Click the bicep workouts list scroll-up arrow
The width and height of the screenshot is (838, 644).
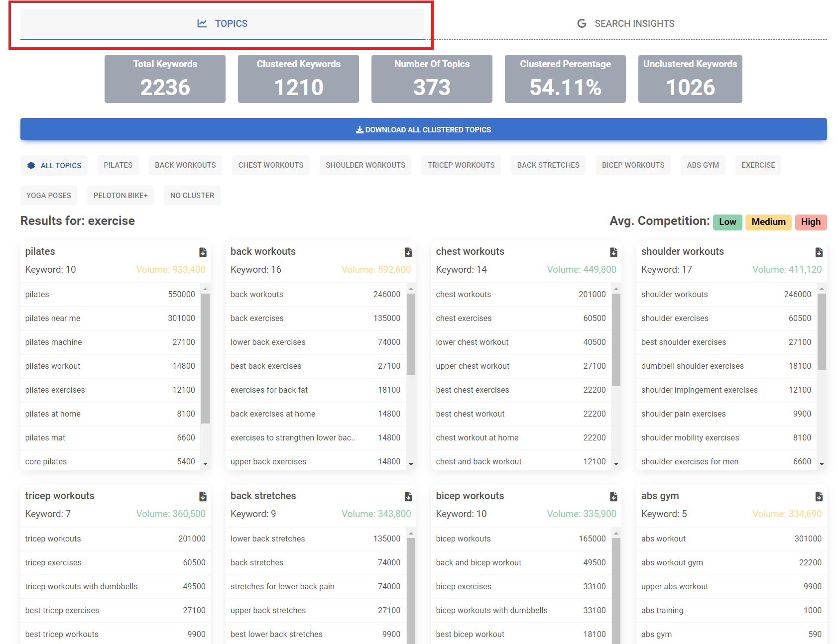(616, 533)
